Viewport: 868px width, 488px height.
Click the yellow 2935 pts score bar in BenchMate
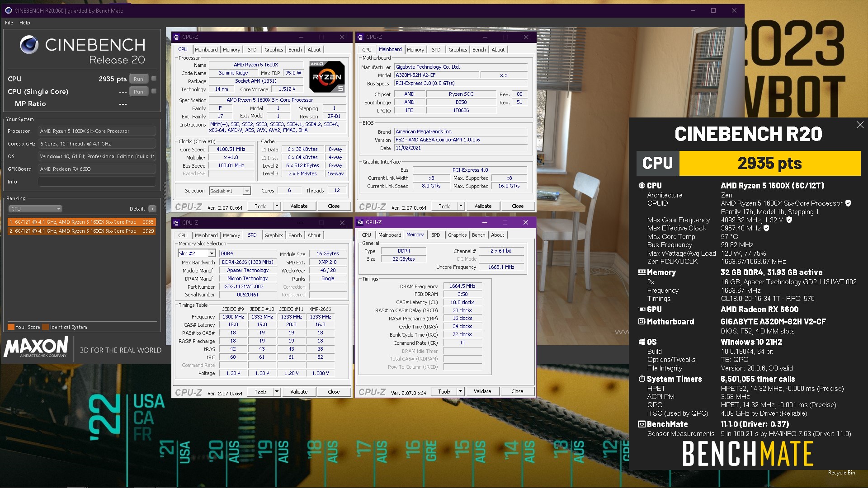(x=770, y=163)
